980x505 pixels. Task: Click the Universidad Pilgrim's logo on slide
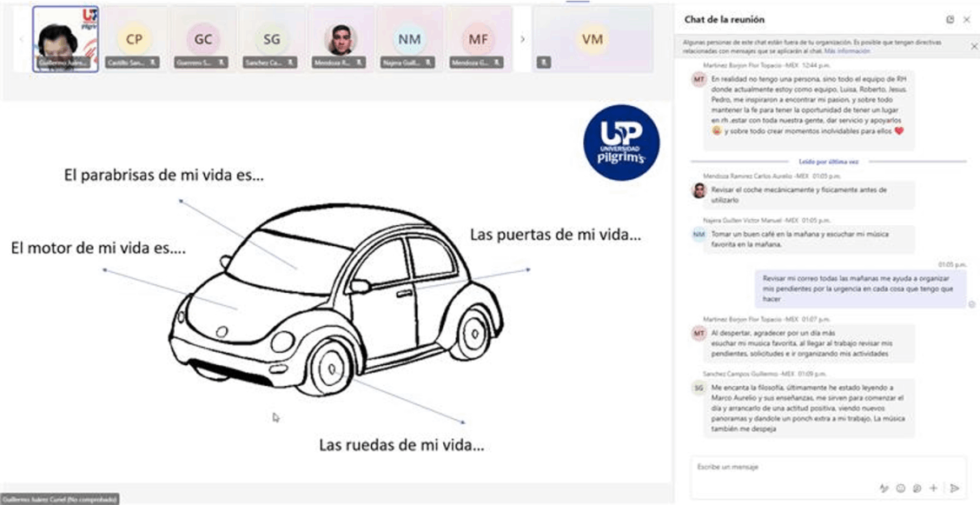(x=621, y=142)
